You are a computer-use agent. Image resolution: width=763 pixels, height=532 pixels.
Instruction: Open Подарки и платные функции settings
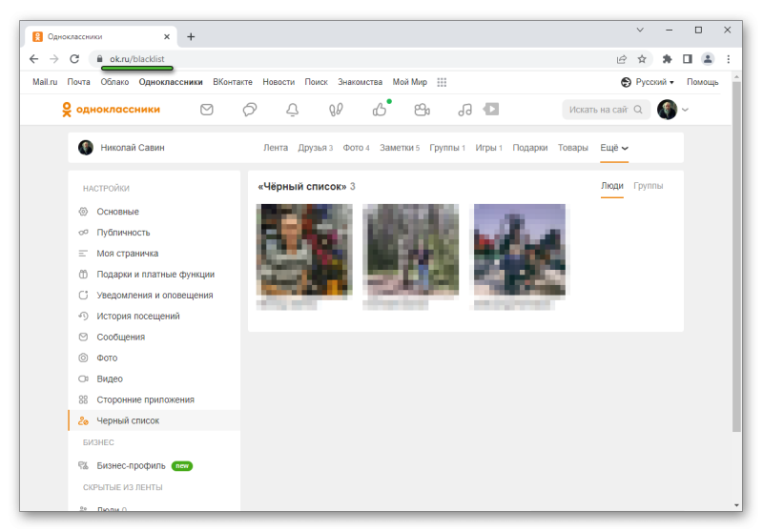pos(155,275)
